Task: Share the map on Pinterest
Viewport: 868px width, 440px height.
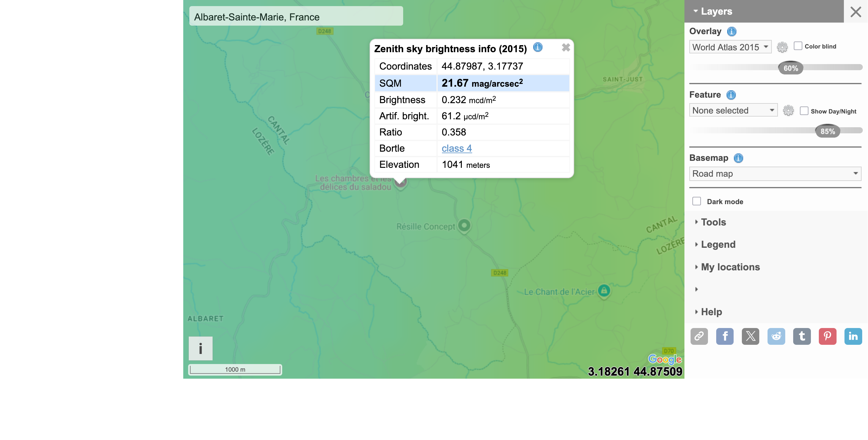Action: coord(827,336)
